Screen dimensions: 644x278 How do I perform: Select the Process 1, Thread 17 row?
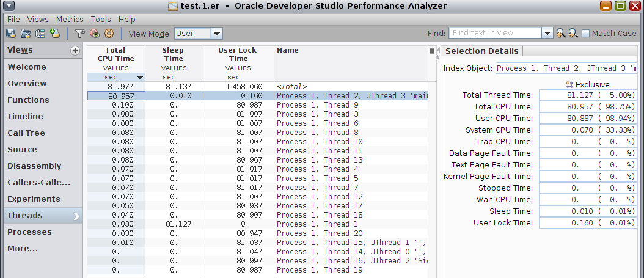[x=257, y=206]
